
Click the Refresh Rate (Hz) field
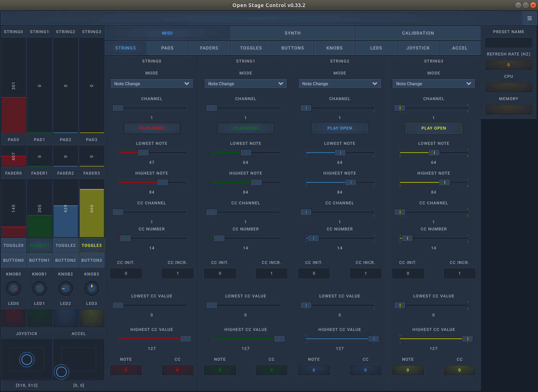[x=509, y=65]
